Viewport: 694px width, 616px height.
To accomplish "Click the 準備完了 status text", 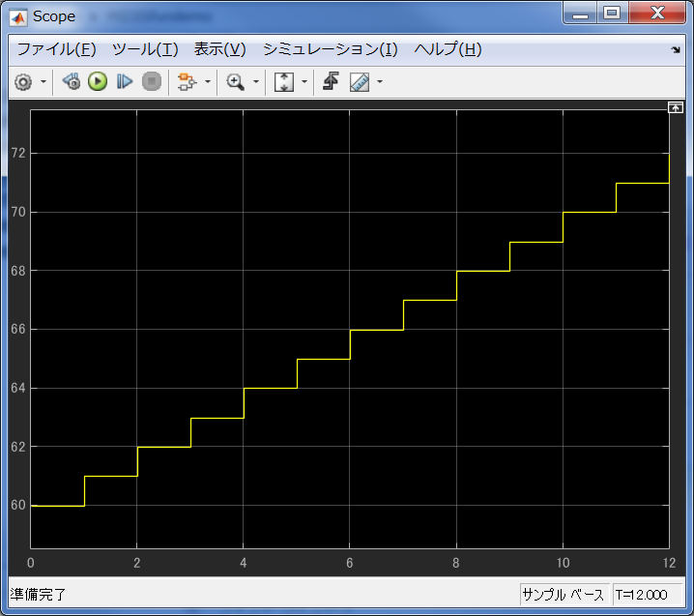I will click(38, 595).
